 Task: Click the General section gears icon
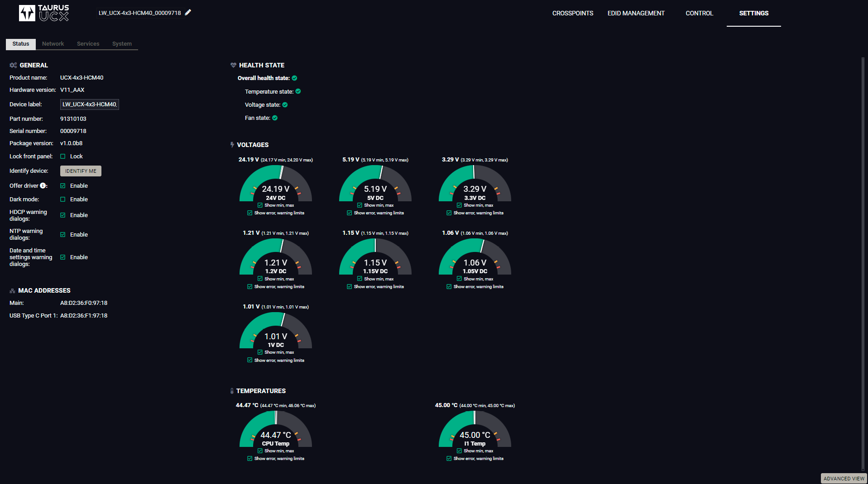(13, 65)
